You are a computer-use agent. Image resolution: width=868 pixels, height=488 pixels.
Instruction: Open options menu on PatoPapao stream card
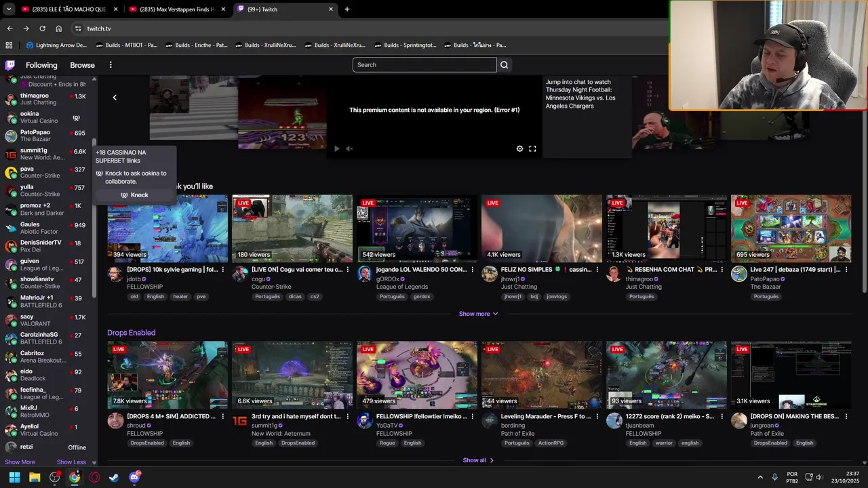click(847, 270)
